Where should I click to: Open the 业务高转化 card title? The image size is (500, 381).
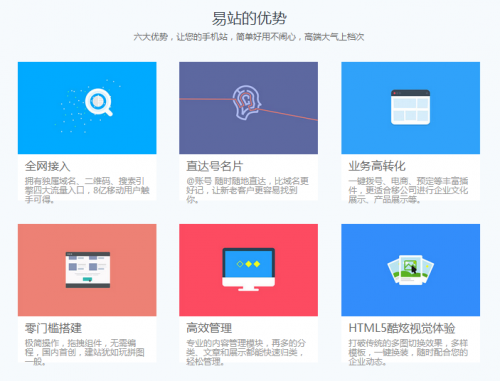pyautogui.click(x=377, y=166)
